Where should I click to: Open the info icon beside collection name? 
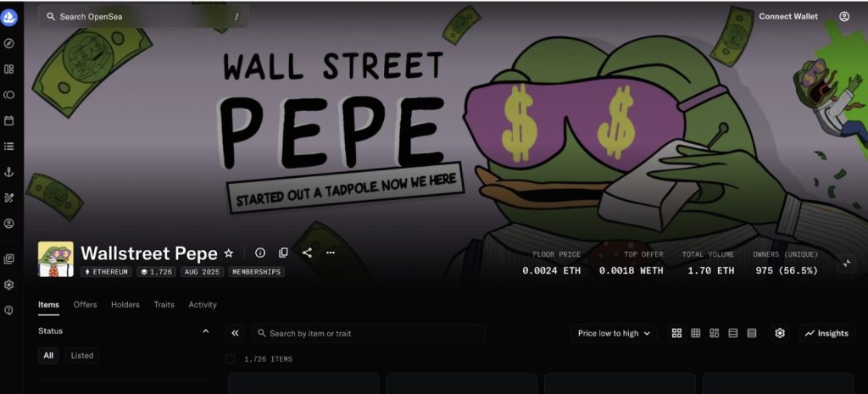pos(260,252)
